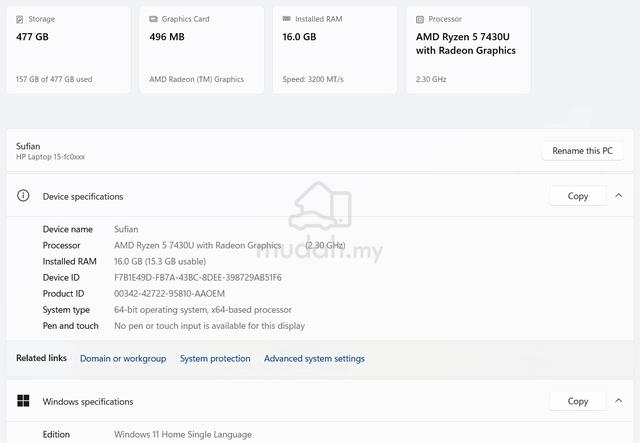640x443 pixels.
Task: Collapse the Device specifications section chevron
Action: tap(619, 196)
